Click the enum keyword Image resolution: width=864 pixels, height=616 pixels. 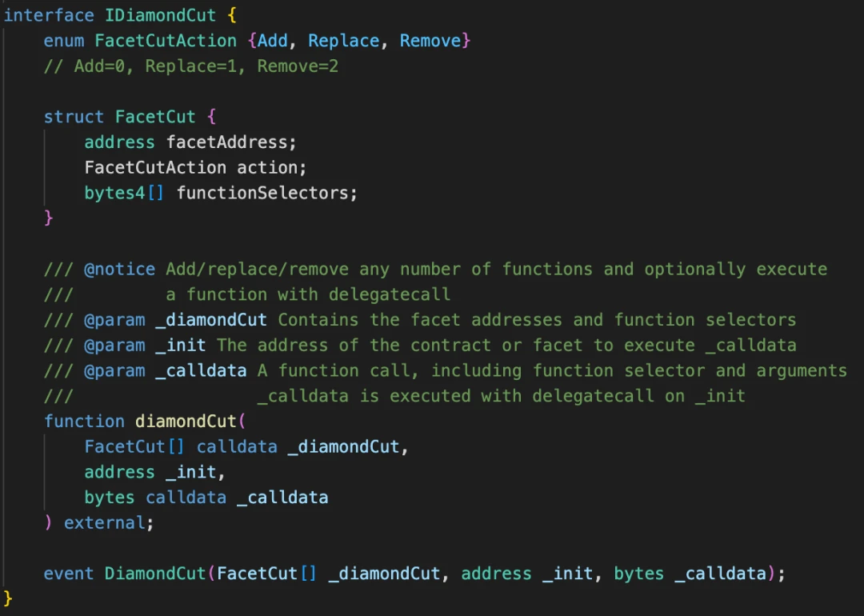(x=64, y=41)
